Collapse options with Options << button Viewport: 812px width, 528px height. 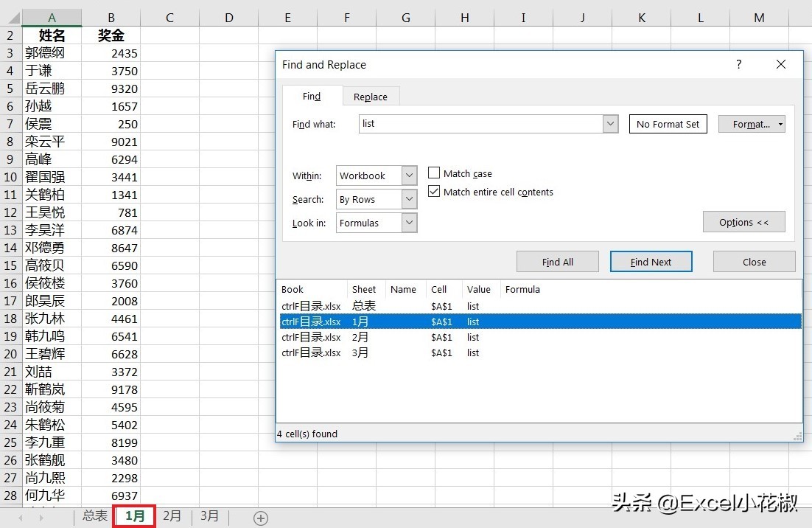(x=743, y=222)
